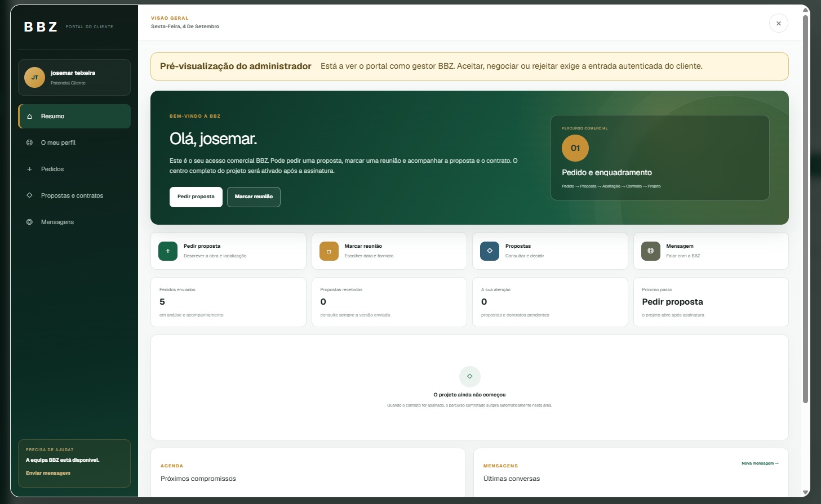The width and height of the screenshot is (821, 504).
Task: Click the Sexta-Feira, 4 De Setembro date
Action: point(185,26)
